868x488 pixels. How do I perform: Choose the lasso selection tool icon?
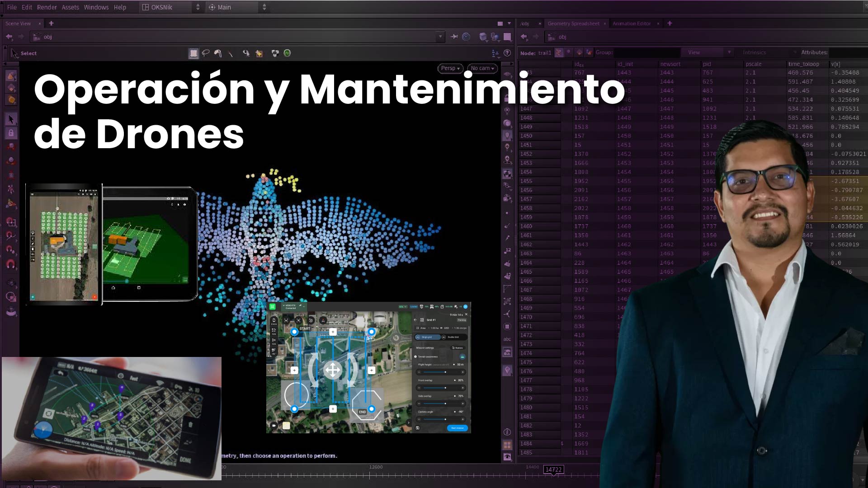coord(206,53)
